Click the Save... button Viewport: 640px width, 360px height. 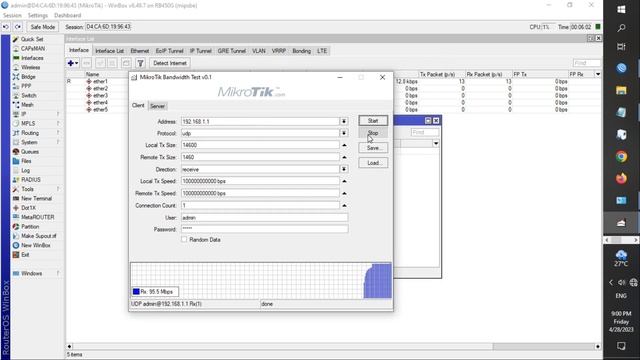click(x=373, y=148)
